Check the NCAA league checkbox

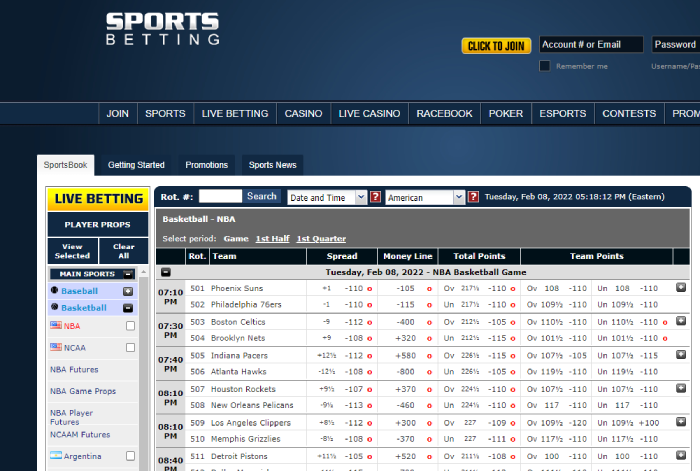pyautogui.click(x=130, y=347)
